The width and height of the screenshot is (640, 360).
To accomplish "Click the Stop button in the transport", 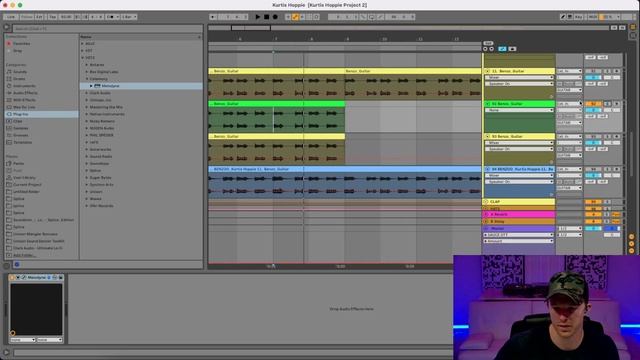I will [266, 17].
